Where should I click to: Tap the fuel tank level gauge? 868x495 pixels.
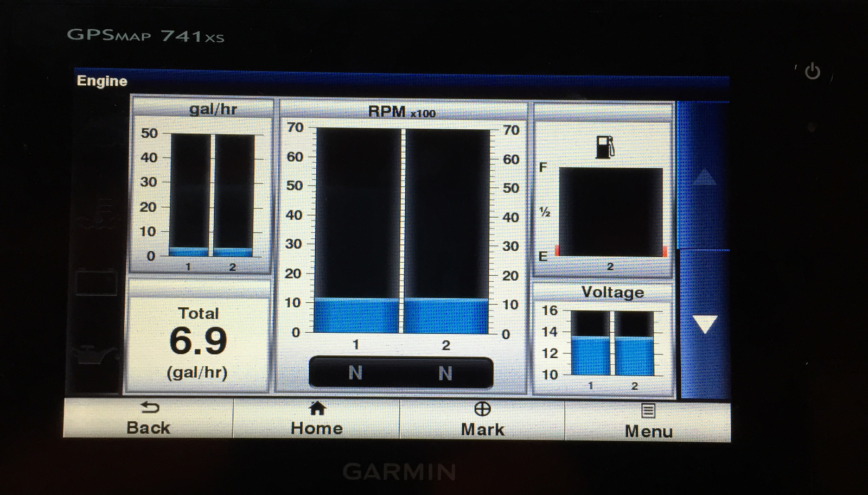pos(610,212)
